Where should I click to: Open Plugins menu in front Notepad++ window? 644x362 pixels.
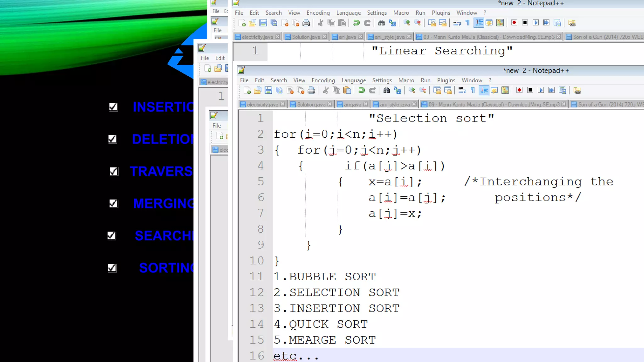click(x=446, y=80)
